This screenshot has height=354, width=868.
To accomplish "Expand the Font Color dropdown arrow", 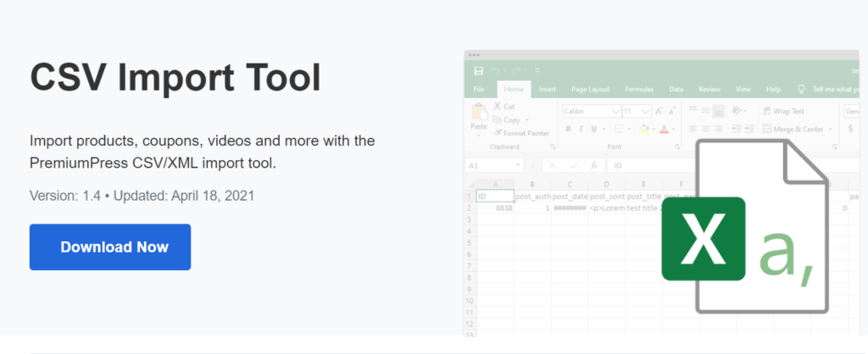I will pyautogui.click(x=674, y=129).
